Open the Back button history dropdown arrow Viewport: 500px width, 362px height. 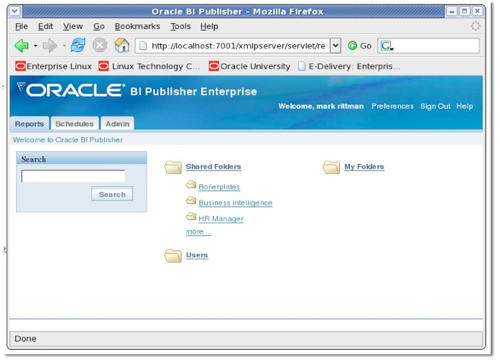pyautogui.click(x=35, y=46)
